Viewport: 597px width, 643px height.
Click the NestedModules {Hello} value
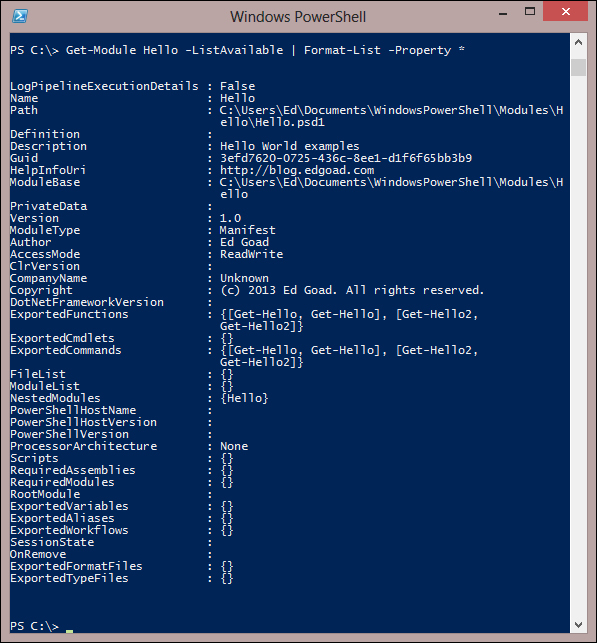pyautogui.click(x=244, y=398)
